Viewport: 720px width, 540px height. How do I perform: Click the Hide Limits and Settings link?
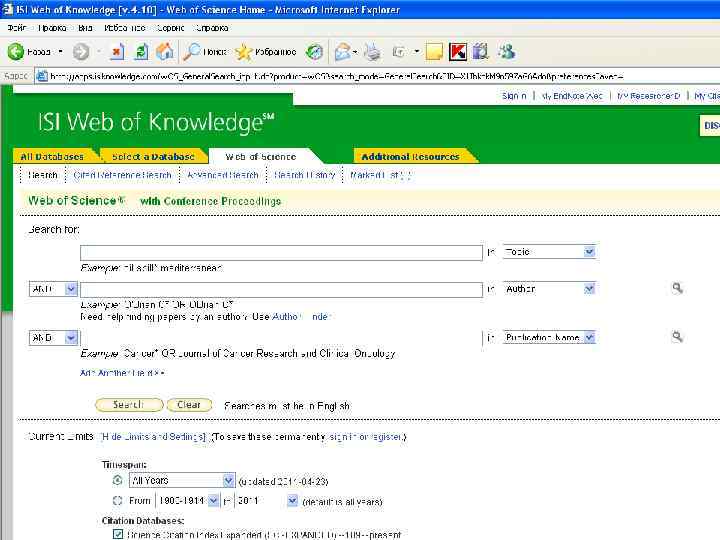coord(153,437)
